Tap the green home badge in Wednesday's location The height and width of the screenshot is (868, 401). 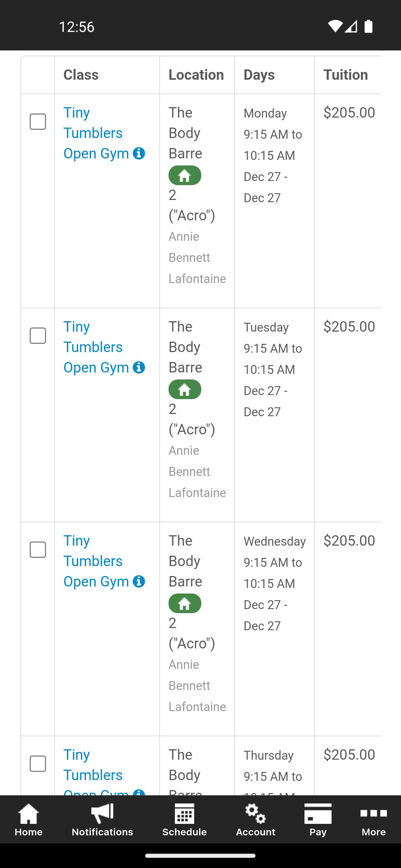coord(185,604)
